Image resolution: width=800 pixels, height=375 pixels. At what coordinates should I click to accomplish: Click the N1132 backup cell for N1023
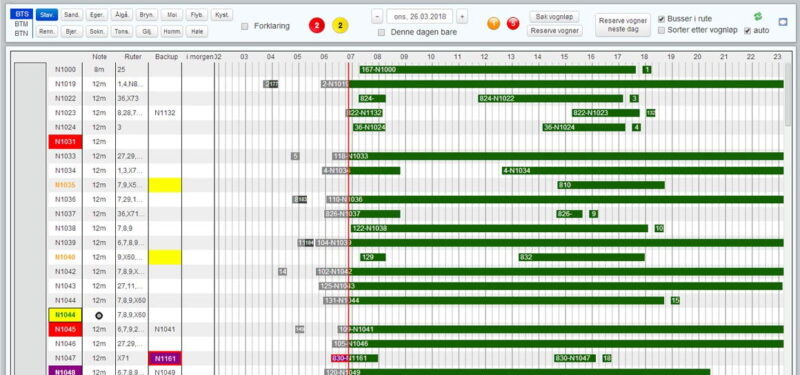coord(165,113)
